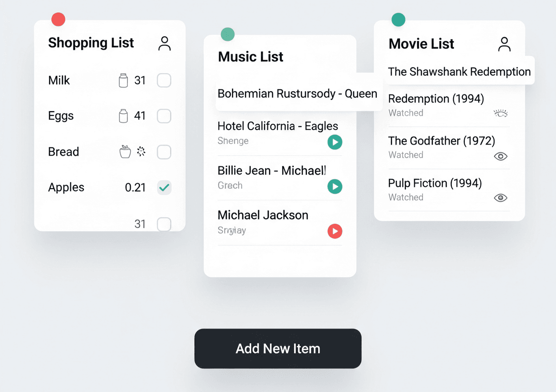Check the Eggs checkbox

pyautogui.click(x=164, y=116)
